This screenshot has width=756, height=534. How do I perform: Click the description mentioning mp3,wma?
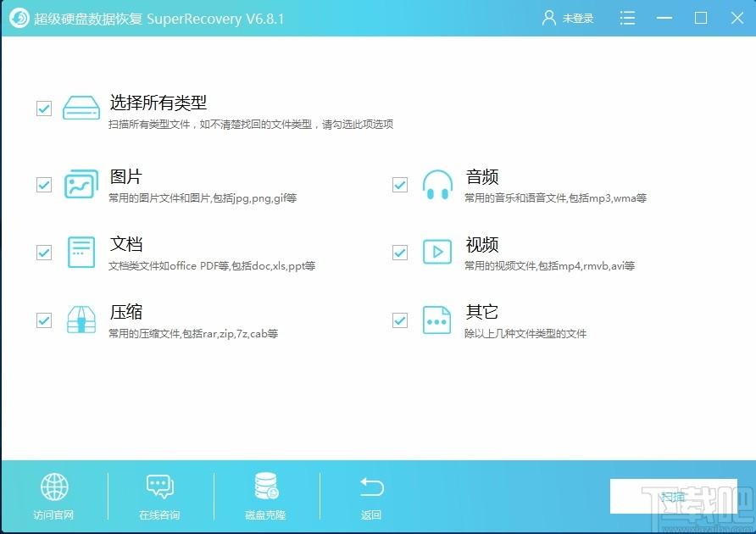(555, 197)
